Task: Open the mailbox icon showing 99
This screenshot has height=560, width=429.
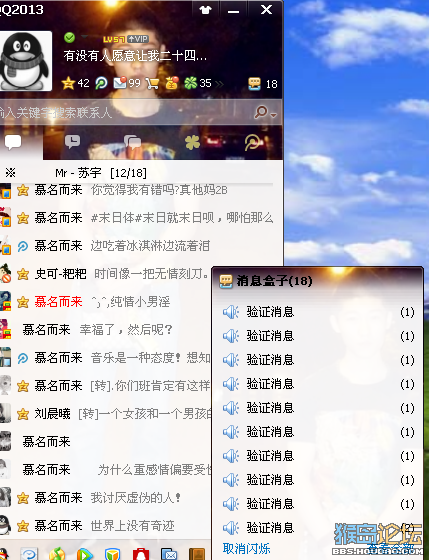Action: (127, 83)
